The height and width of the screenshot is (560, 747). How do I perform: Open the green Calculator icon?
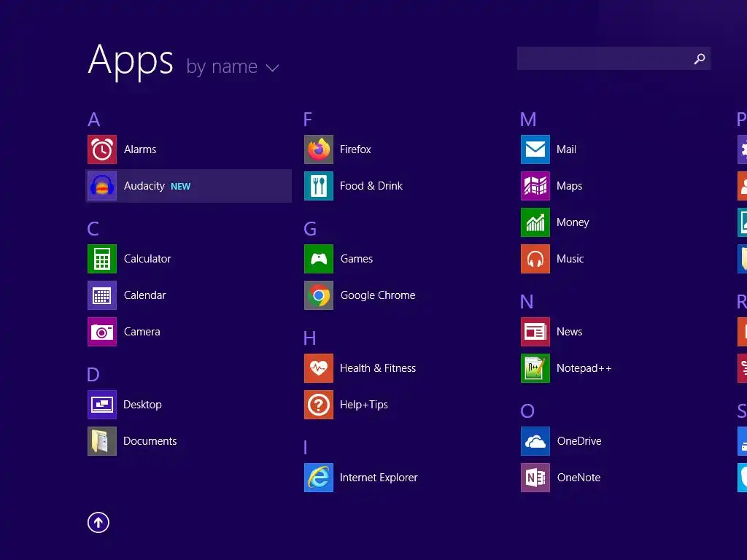click(x=102, y=259)
